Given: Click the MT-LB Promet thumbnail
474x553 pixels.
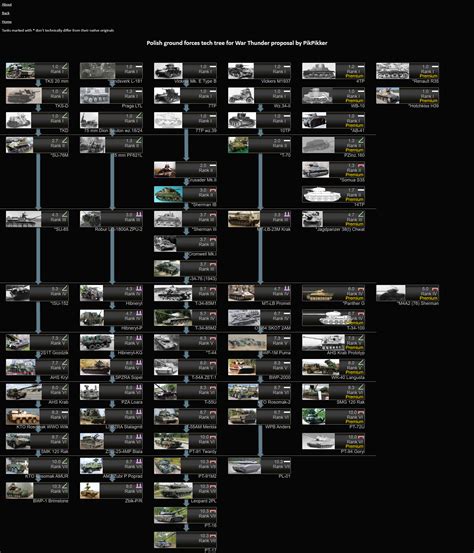Looking at the screenshot, I should [x=241, y=293].
